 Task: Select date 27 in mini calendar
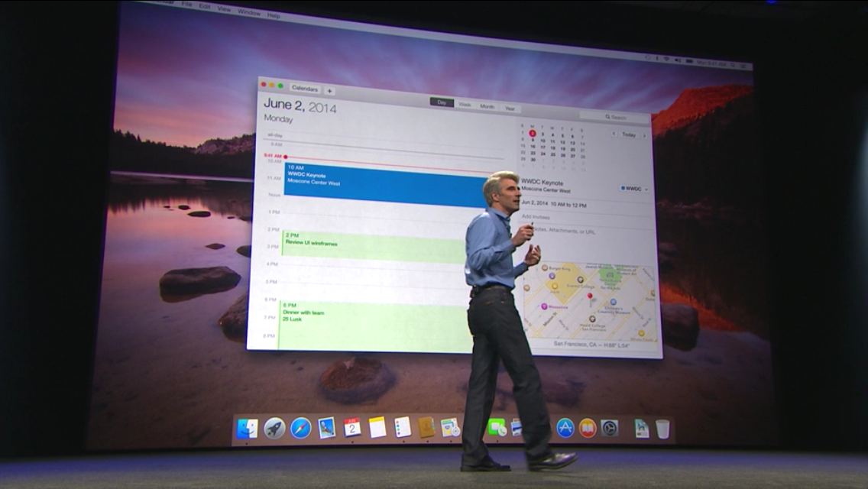coord(573,156)
